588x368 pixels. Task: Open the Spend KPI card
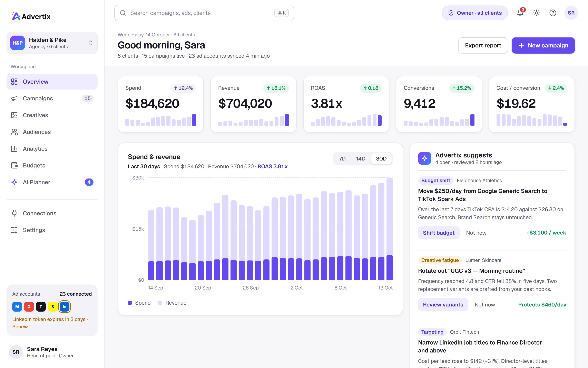[x=161, y=104]
